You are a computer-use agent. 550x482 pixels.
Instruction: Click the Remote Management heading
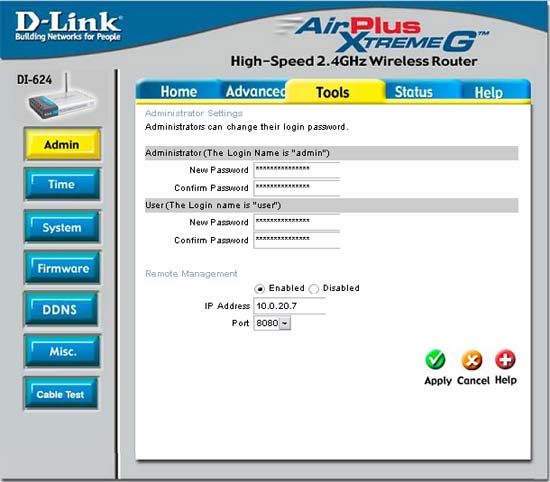(x=191, y=274)
